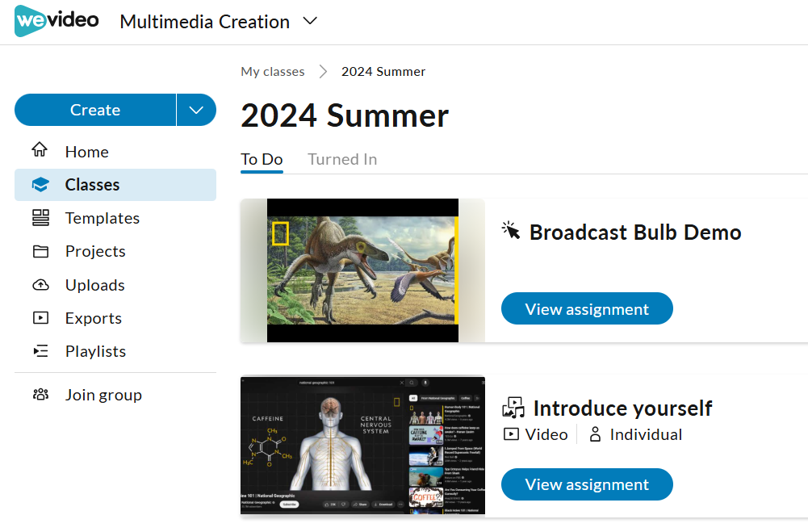The height and width of the screenshot is (532, 808).
Task: Open the Introduce yourself nervous system thumbnail
Action: pyautogui.click(x=362, y=446)
